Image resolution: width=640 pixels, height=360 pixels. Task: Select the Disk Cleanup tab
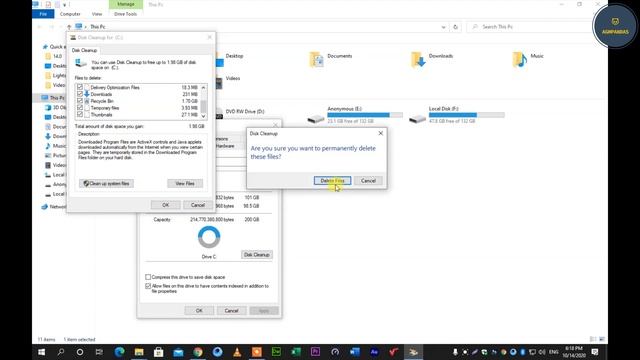tap(84, 50)
